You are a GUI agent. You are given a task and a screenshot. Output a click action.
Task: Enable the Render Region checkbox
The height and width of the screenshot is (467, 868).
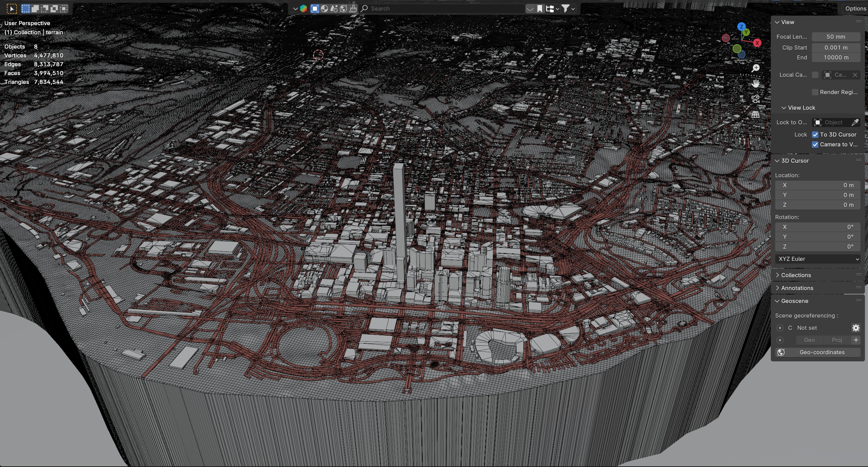pos(815,92)
